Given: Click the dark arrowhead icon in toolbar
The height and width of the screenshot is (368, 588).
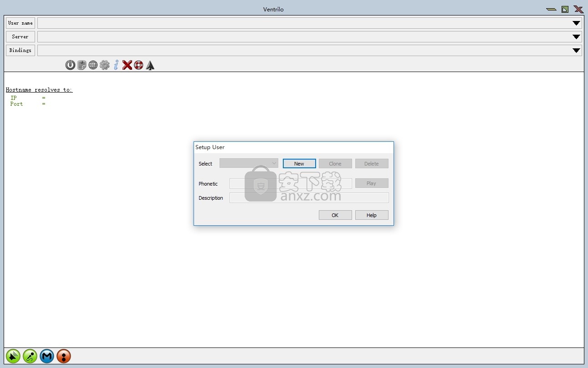Looking at the screenshot, I should pos(150,65).
